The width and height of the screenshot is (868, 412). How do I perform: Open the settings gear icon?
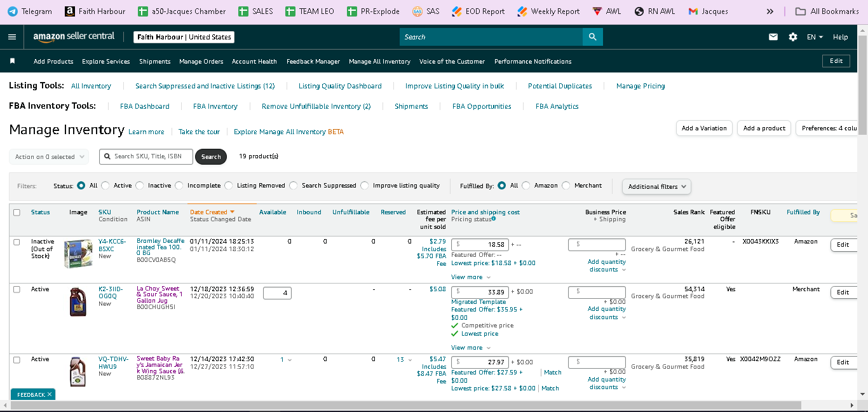coord(793,37)
